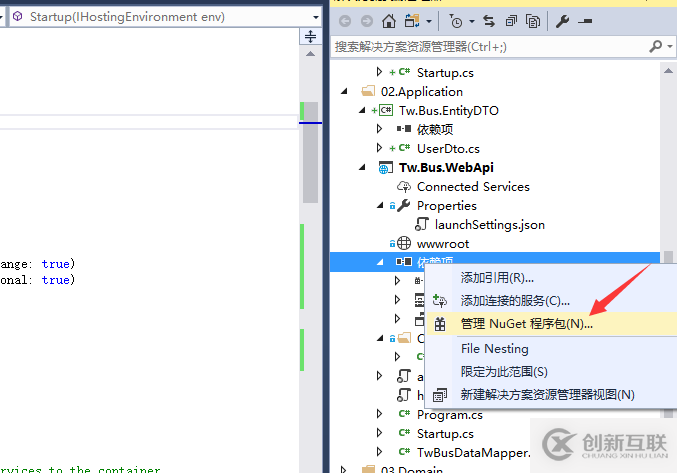Select the Program.cs file

pos(449,415)
